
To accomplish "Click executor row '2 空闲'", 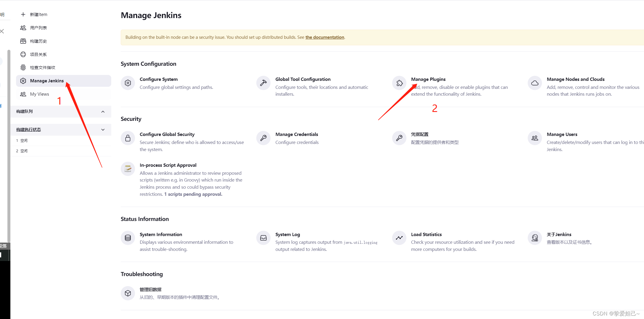I will click(x=61, y=151).
